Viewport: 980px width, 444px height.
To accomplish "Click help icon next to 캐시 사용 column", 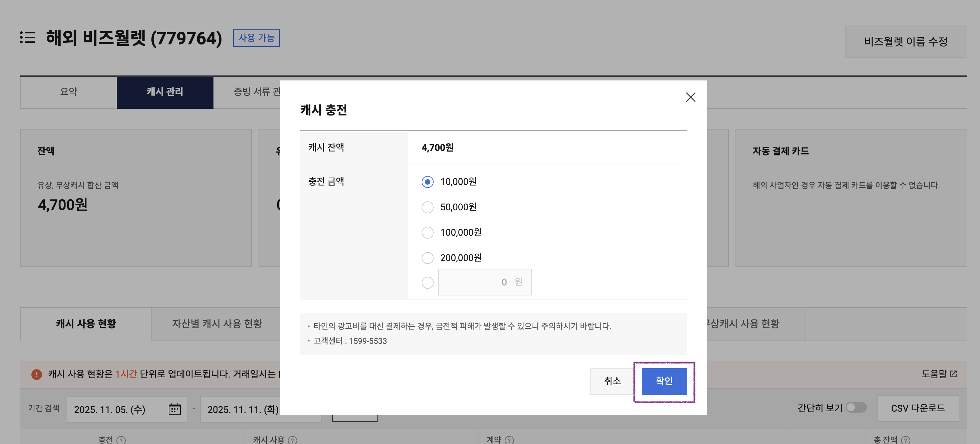I will coord(292,440).
